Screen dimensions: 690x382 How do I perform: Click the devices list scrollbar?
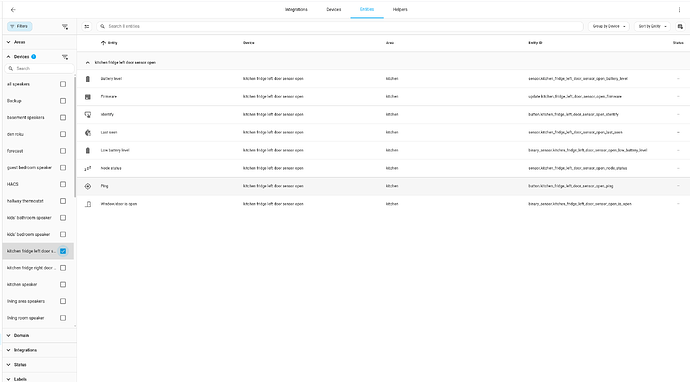pyautogui.click(x=75, y=136)
